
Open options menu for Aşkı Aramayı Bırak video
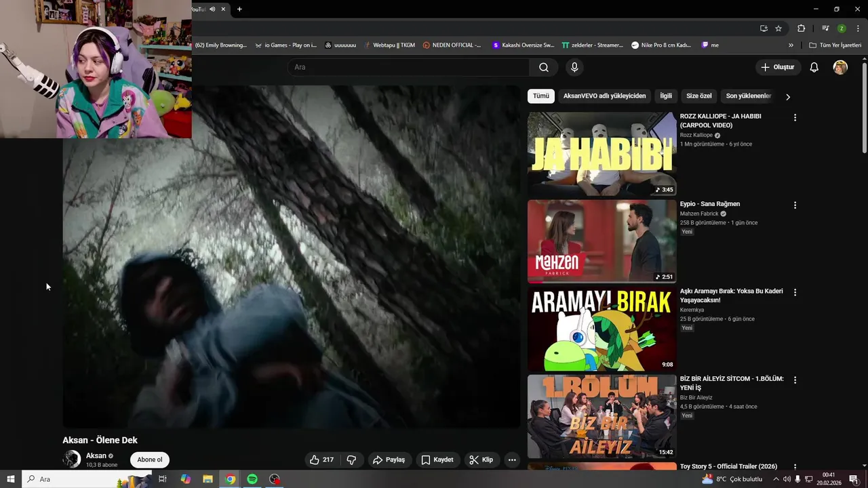(795, 292)
